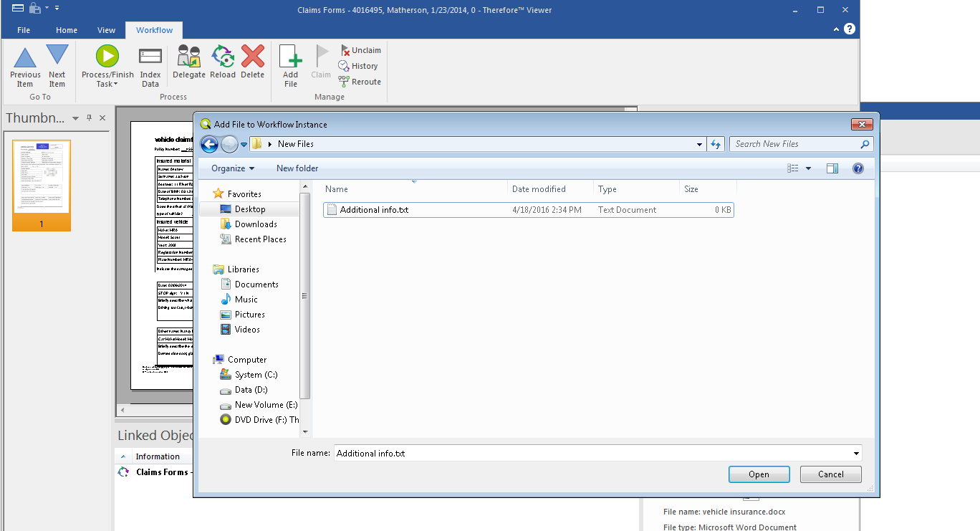Image resolution: width=980 pixels, height=531 pixels.
Task: Open the change view options dropdown
Action: (x=809, y=168)
